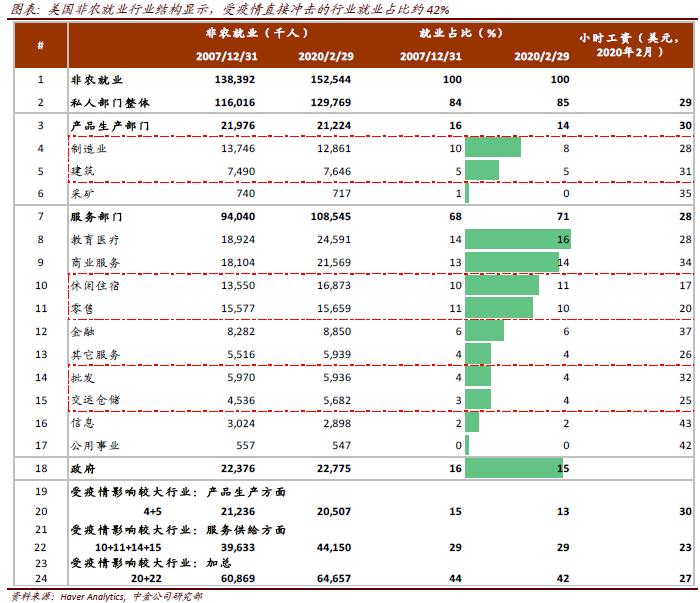Select the 休闲住宿 row label

(92, 286)
